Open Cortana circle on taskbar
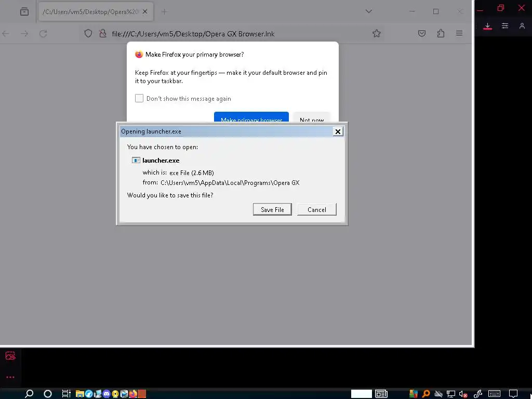Image resolution: width=532 pixels, height=399 pixels. (48, 394)
